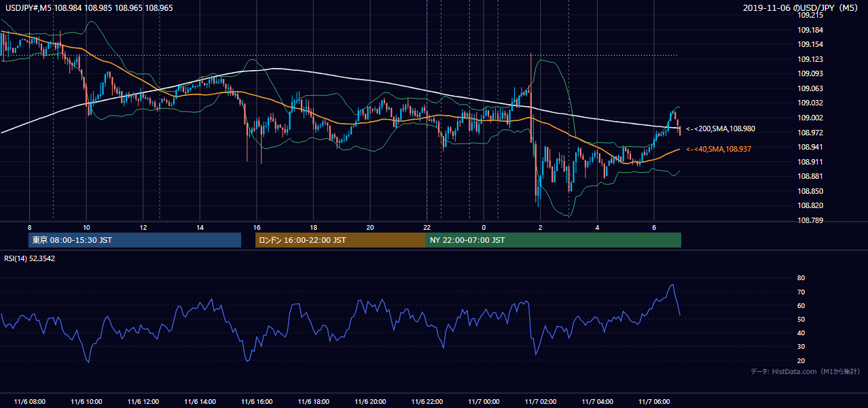
Task: Click the 11/6 16:00 time axis label
Action: [257, 402]
